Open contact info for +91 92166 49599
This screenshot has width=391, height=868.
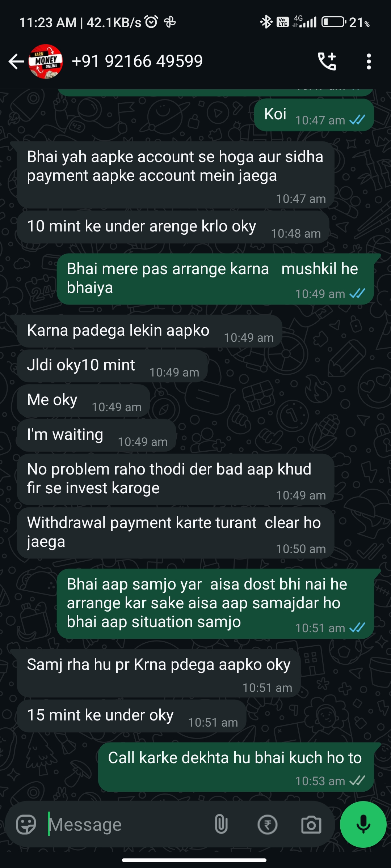[137, 61]
